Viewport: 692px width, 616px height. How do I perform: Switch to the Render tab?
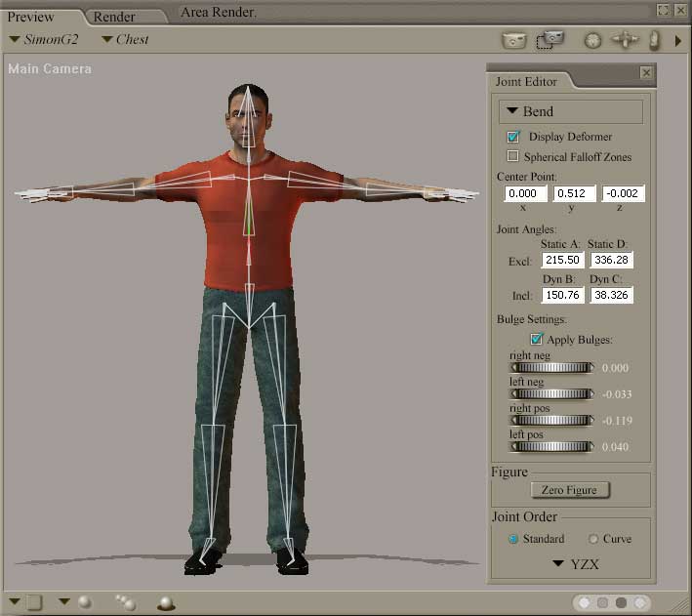pos(114,17)
